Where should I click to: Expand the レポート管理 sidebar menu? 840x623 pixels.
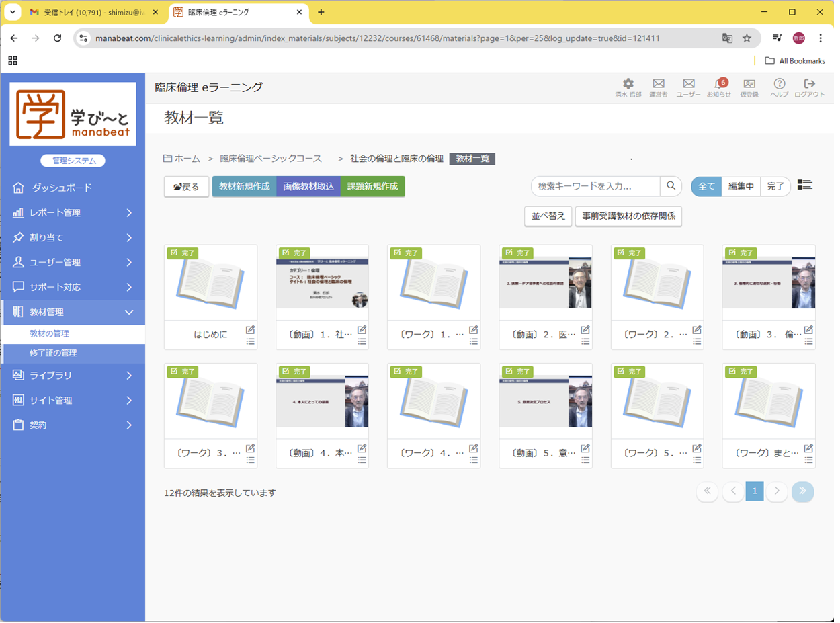(x=73, y=213)
